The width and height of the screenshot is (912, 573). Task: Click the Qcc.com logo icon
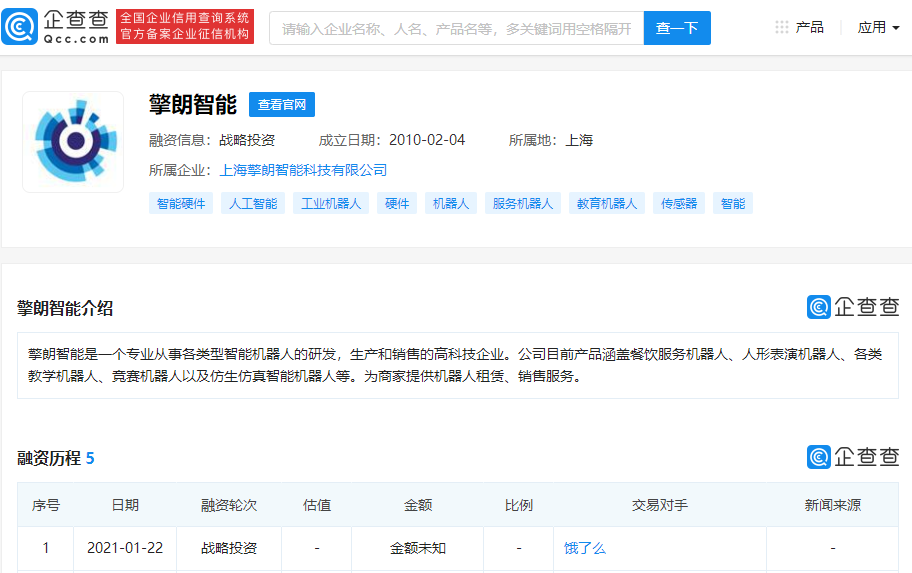click(x=19, y=27)
